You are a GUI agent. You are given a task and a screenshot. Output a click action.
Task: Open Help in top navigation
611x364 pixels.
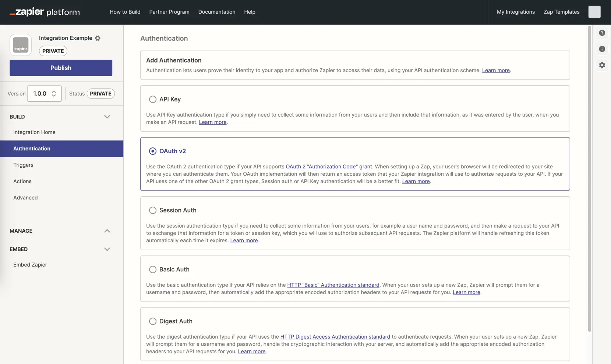tap(250, 12)
